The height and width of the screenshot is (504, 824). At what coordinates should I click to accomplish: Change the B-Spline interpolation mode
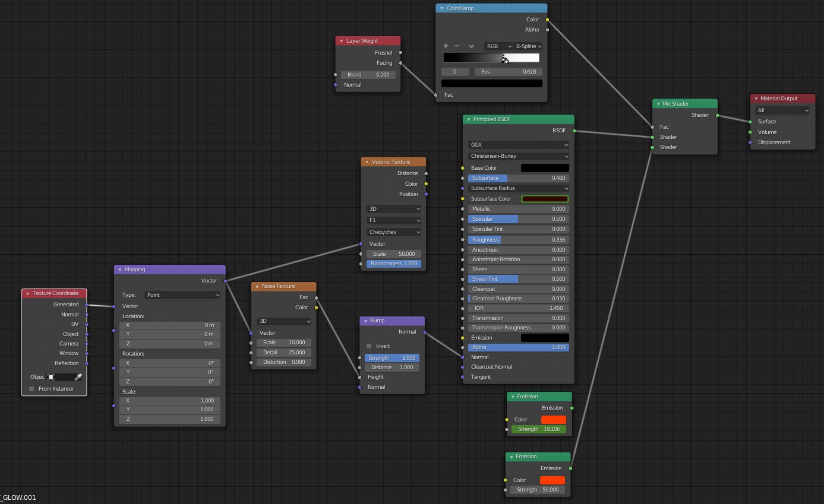pyautogui.click(x=528, y=46)
